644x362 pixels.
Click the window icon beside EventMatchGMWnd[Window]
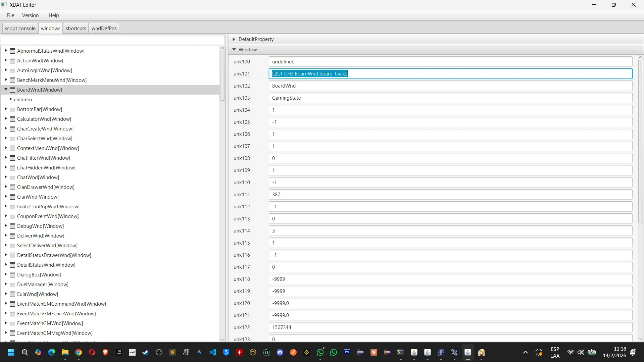coord(12,323)
